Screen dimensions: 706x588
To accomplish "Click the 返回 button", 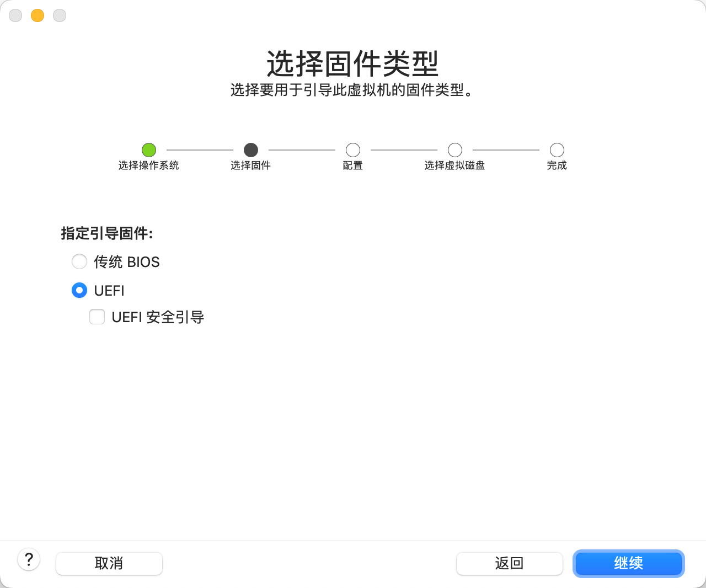I will [x=510, y=563].
